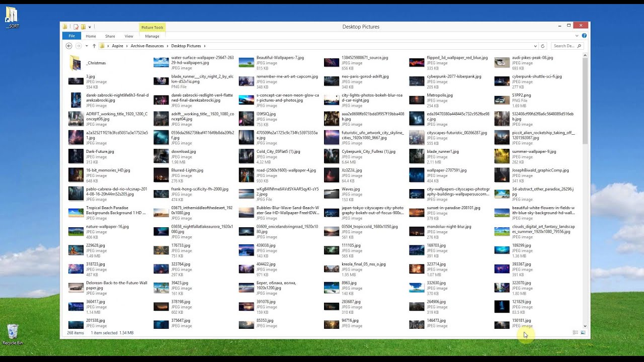Open the address bar history dropdown arrow
This screenshot has width=644, height=362.
click(535, 46)
